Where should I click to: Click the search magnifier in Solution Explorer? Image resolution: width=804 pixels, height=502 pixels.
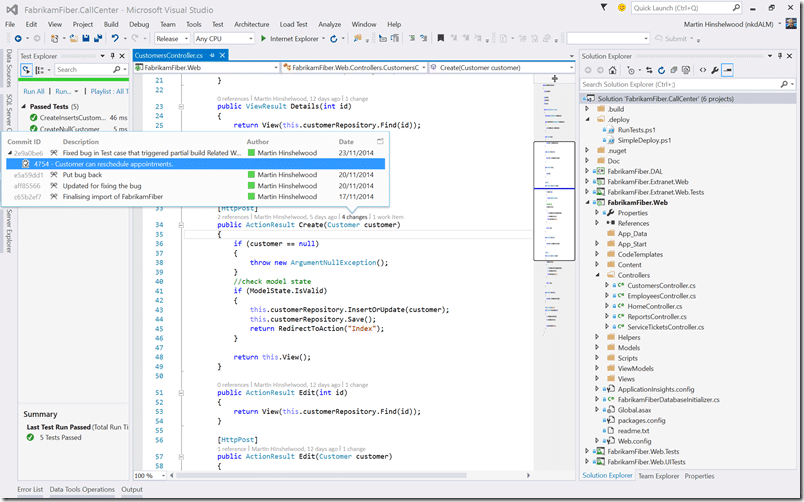(x=784, y=84)
